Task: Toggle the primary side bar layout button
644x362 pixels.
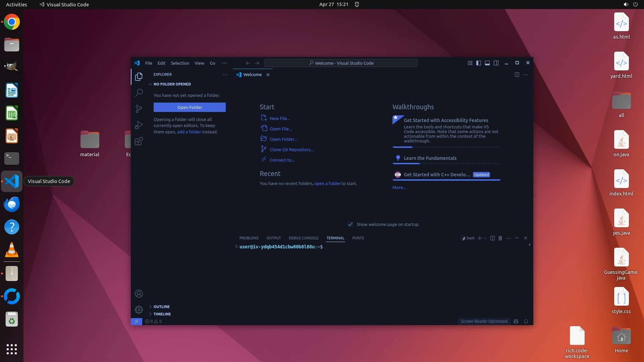Action: 479,63
